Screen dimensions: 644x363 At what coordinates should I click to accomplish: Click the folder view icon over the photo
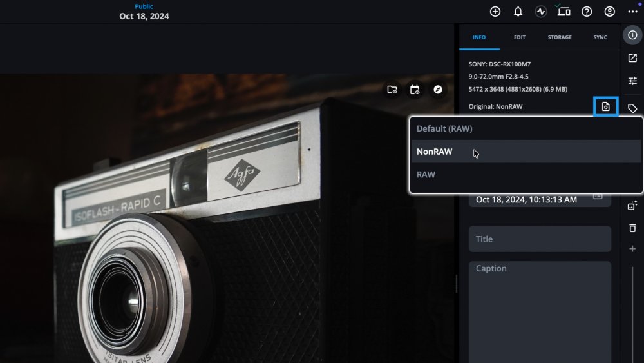click(392, 90)
